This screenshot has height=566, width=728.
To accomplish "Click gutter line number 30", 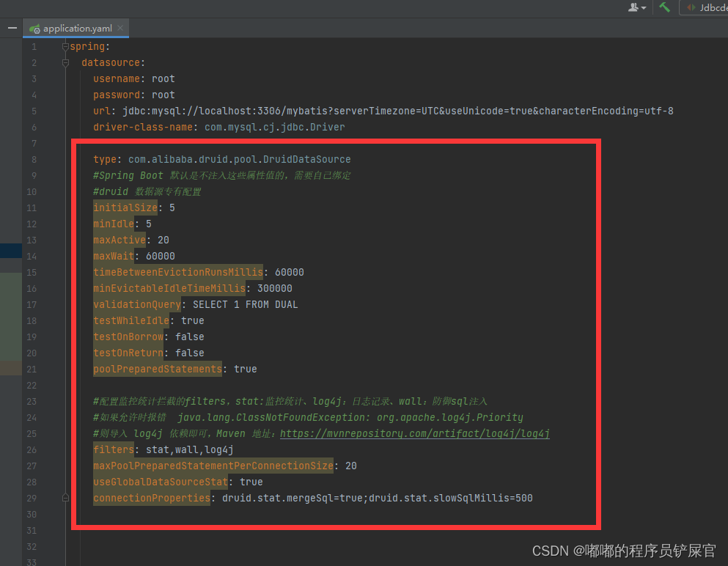I will click(32, 514).
